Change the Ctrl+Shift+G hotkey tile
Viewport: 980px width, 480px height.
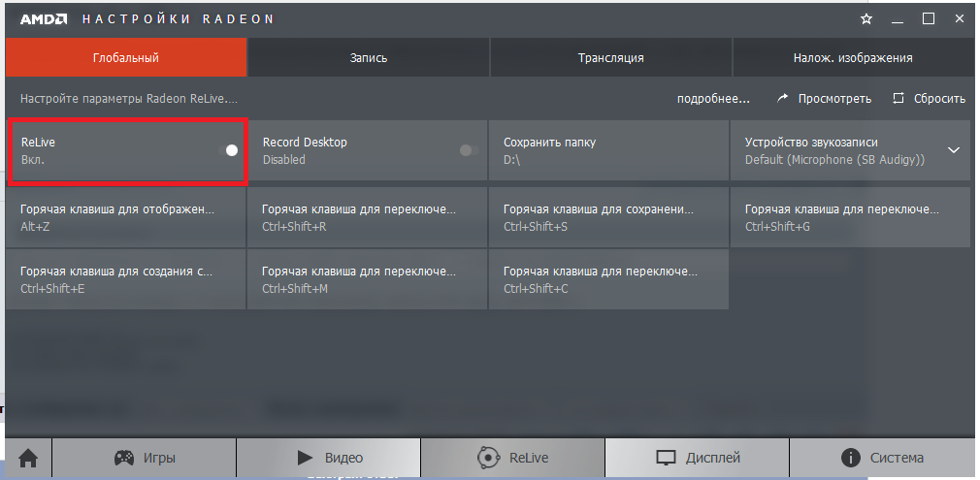tap(850, 217)
